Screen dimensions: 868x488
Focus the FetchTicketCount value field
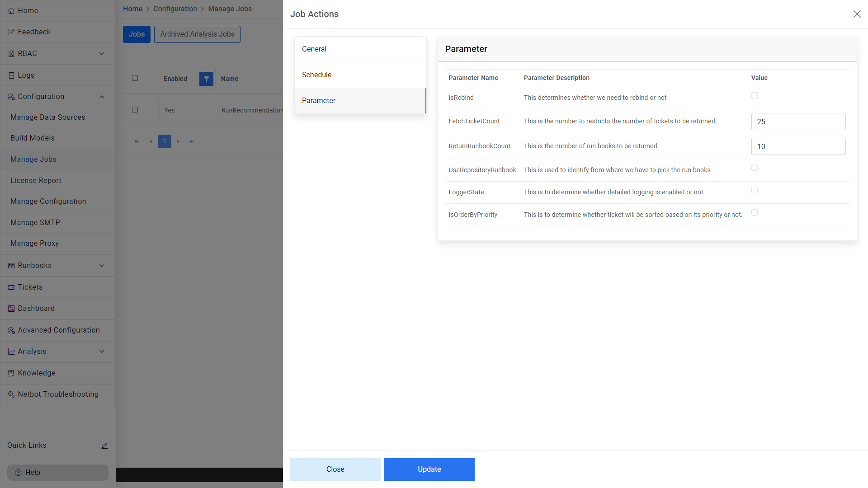[798, 122]
